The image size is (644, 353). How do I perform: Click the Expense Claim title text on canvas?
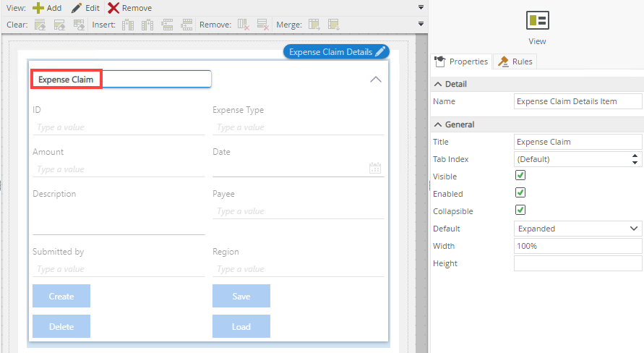coord(66,80)
